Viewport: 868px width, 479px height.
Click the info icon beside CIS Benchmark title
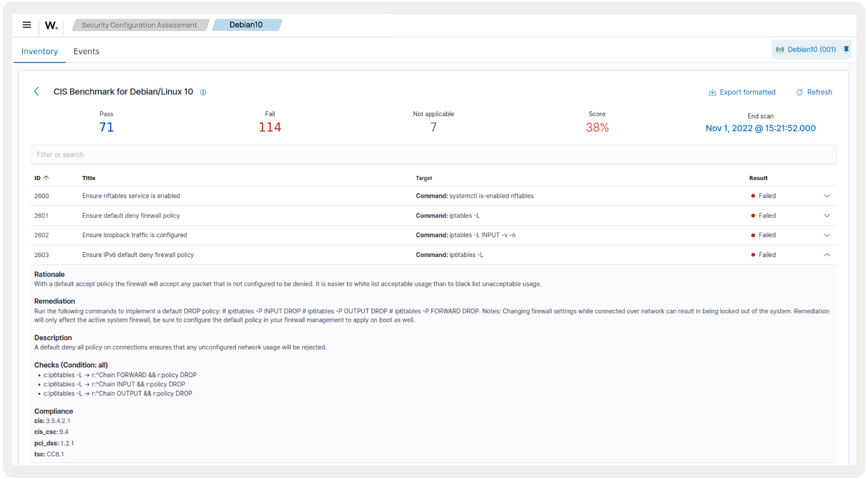[203, 92]
